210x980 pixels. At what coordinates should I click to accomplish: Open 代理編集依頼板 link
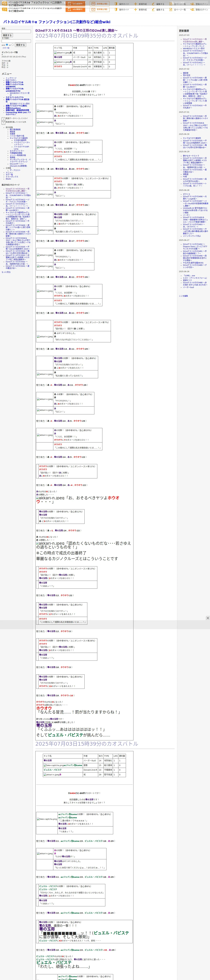coord(16,153)
